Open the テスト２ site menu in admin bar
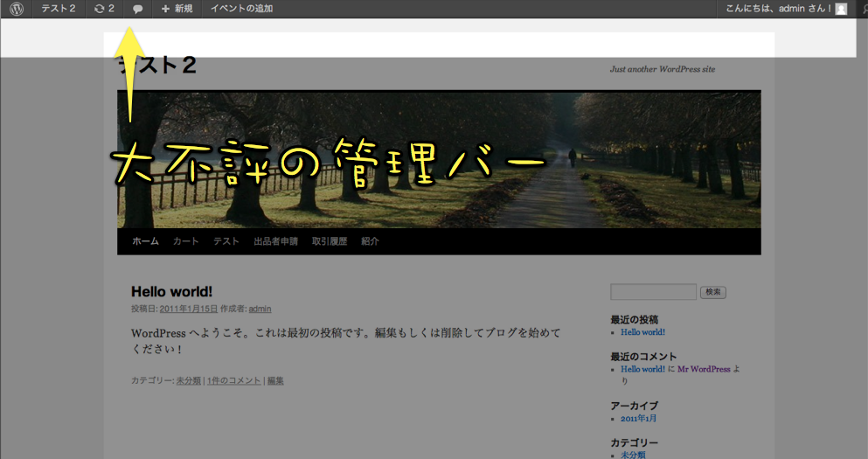Screen dimensions: 868x459 (59, 9)
